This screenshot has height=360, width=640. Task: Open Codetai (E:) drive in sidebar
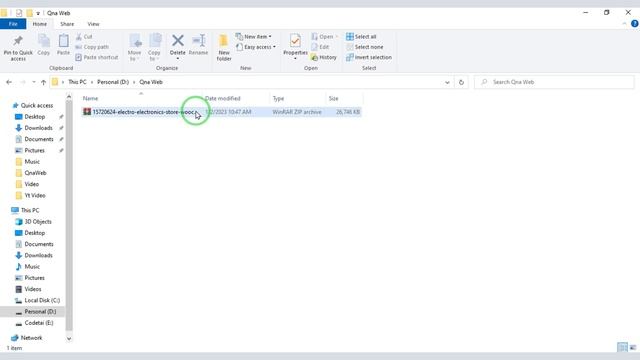[x=39, y=323]
